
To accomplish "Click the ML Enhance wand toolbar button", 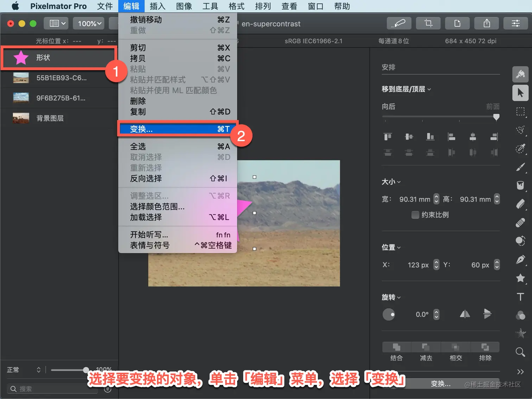I will (399, 23).
